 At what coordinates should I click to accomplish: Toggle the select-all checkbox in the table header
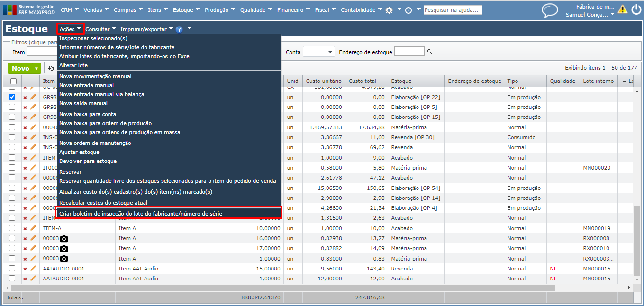(13, 81)
